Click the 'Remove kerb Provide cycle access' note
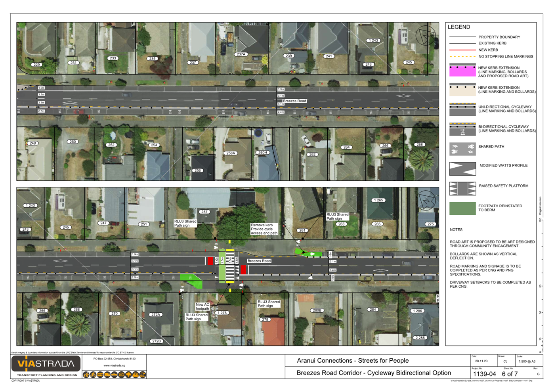 264,229
